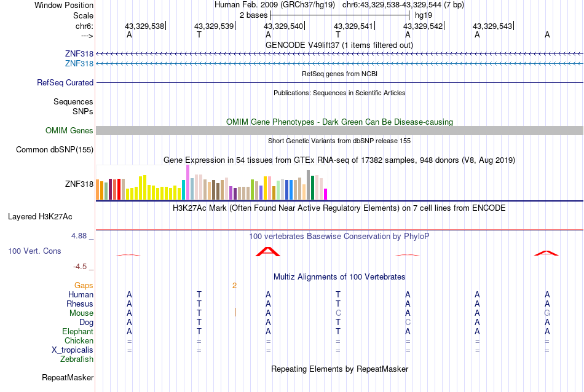Open the GTEx Gene Expression track title
Screen dimensions: 584x392
pos(339,160)
